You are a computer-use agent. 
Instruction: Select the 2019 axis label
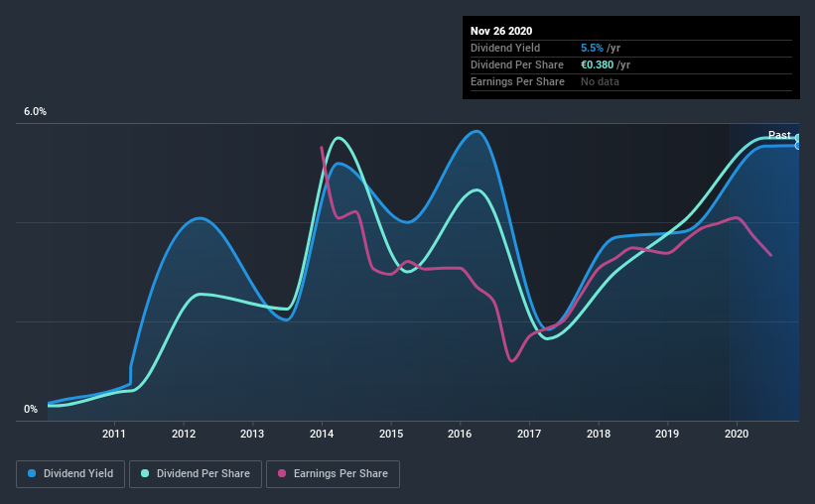(x=667, y=434)
